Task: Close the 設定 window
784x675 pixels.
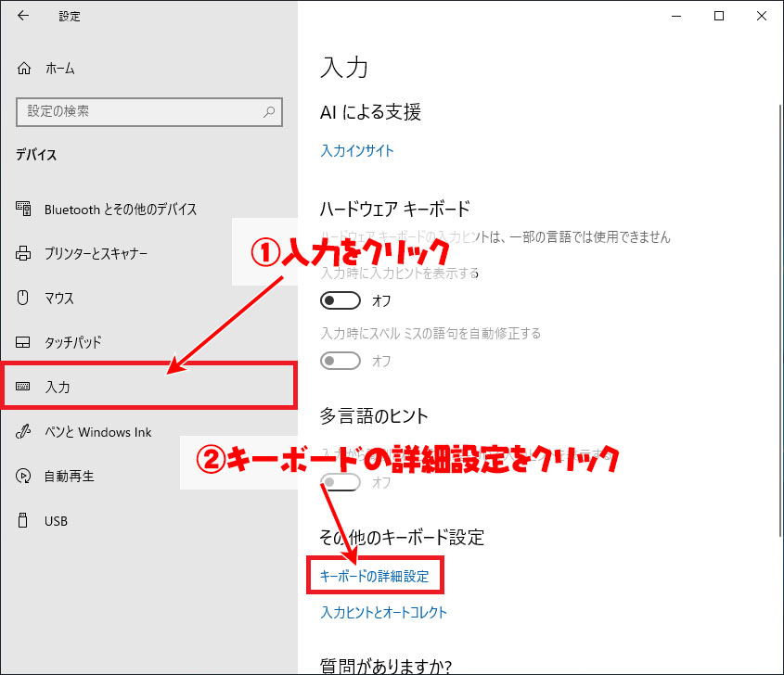Action: coord(762,16)
